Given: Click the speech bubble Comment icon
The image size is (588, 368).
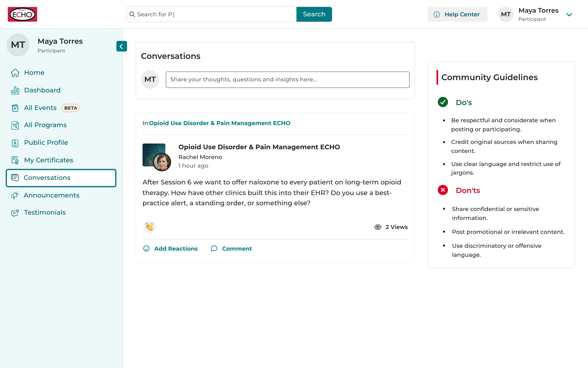Looking at the screenshot, I should click(x=214, y=248).
